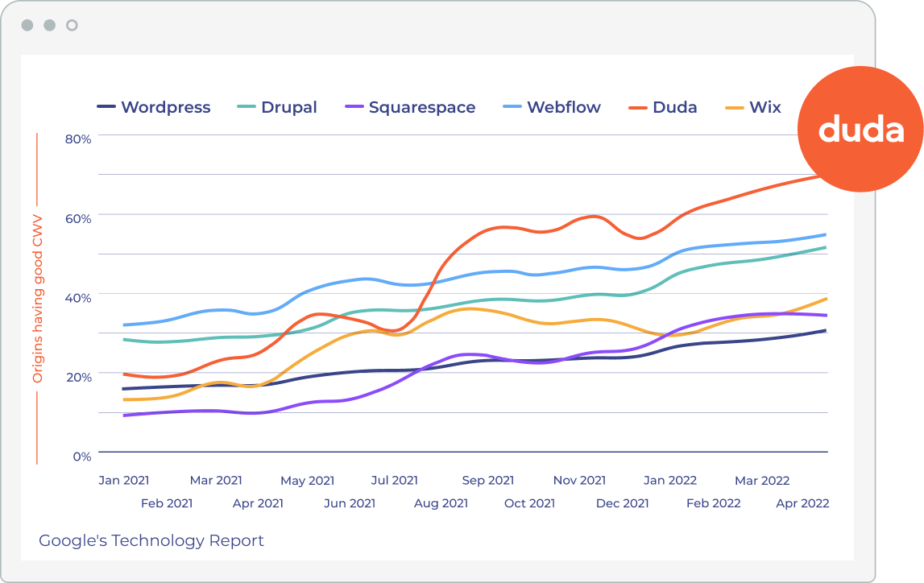This screenshot has width=924, height=583.
Task: Click the Jun 2021 axis label
Action: (x=350, y=503)
